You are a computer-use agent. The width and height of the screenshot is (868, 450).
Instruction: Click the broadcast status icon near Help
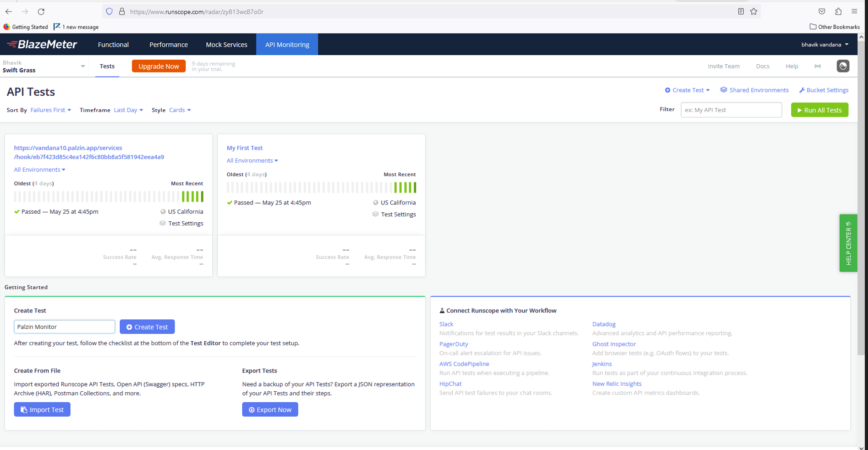817,66
